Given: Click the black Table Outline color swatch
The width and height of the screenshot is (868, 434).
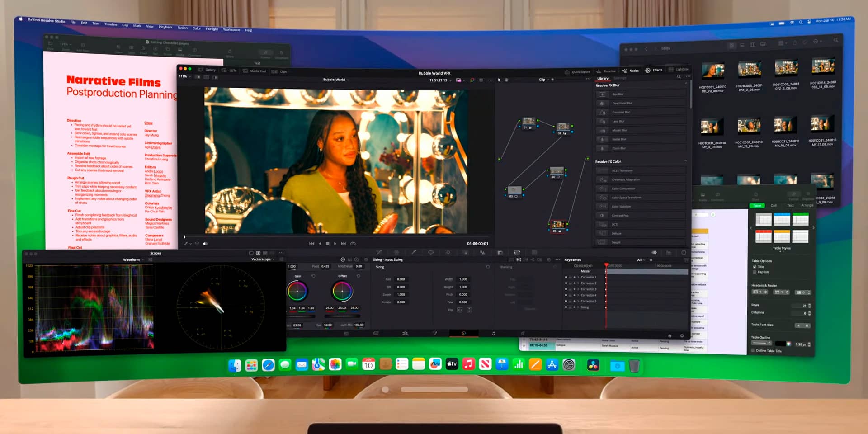Looking at the screenshot, I should (780, 344).
